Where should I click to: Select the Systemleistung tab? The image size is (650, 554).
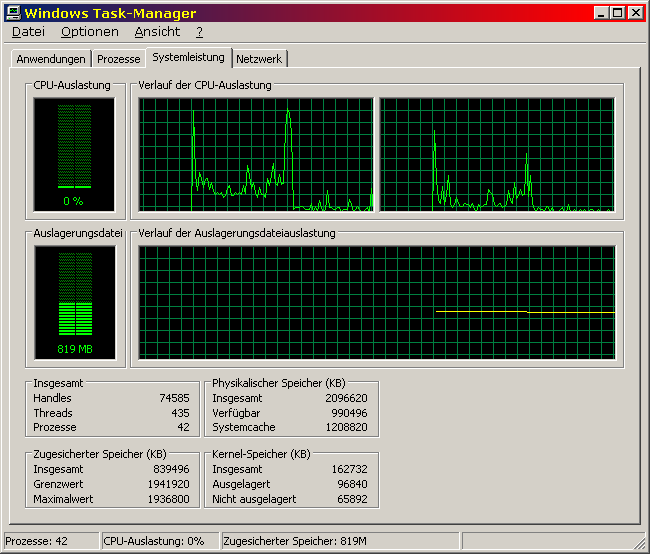coord(188,57)
